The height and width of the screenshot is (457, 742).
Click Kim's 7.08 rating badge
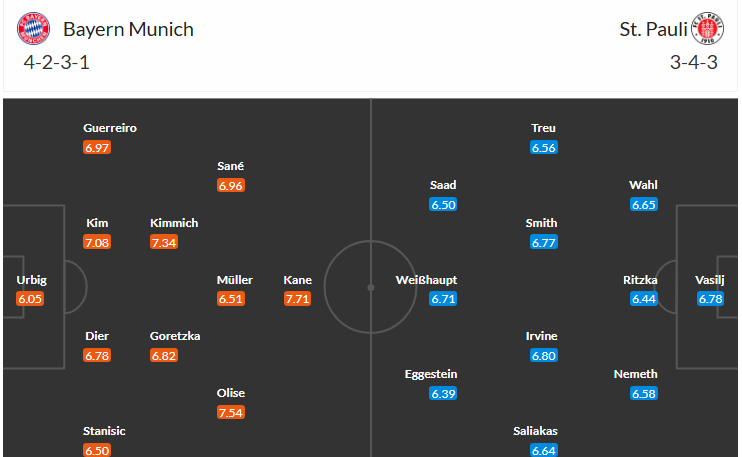[x=97, y=243]
